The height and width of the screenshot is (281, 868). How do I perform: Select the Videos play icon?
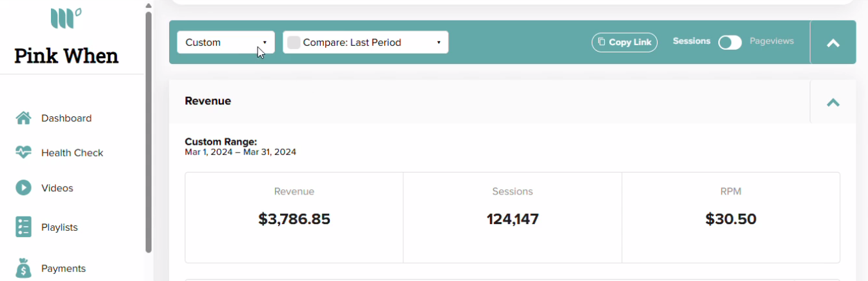pyautogui.click(x=23, y=188)
